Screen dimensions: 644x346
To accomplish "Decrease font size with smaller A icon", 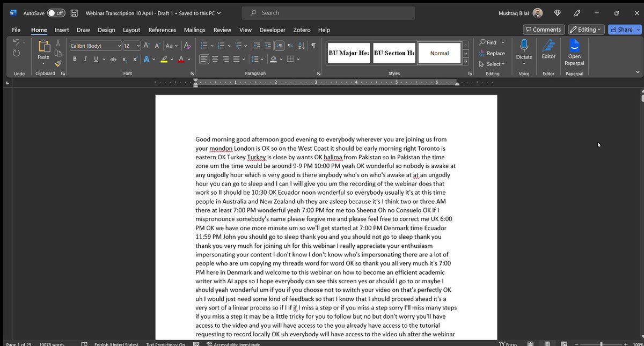I will click(x=158, y=46).
